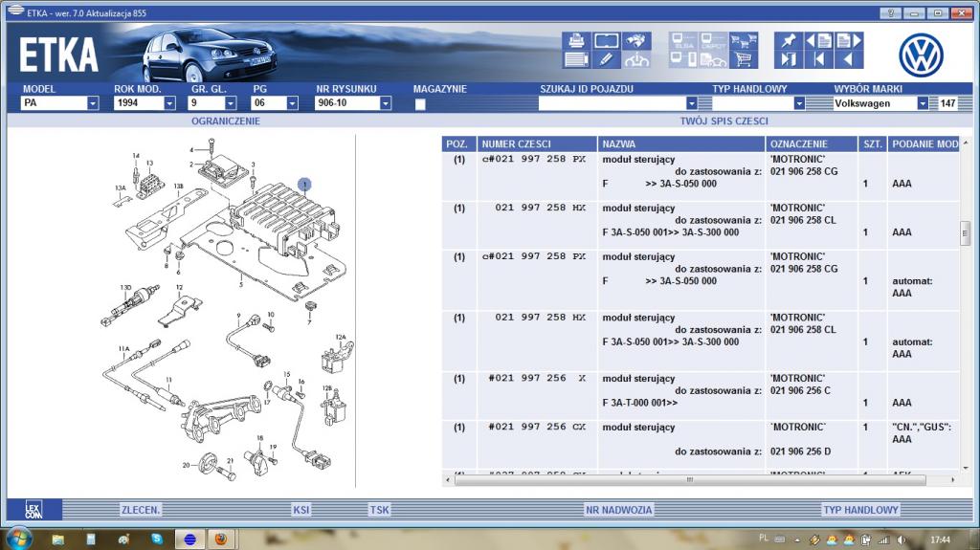
Task: Open the MODEL dropdown arrow
Action: 93,103
